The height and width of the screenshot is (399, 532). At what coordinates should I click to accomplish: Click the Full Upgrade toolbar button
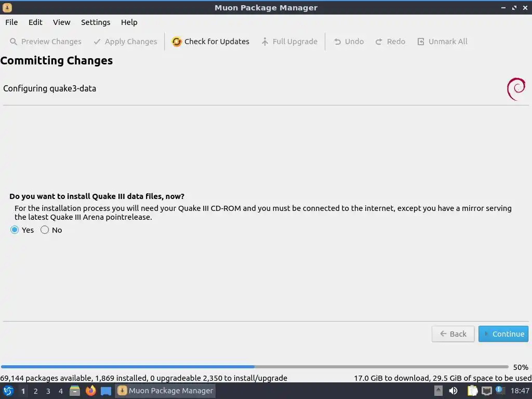point(289,42)
